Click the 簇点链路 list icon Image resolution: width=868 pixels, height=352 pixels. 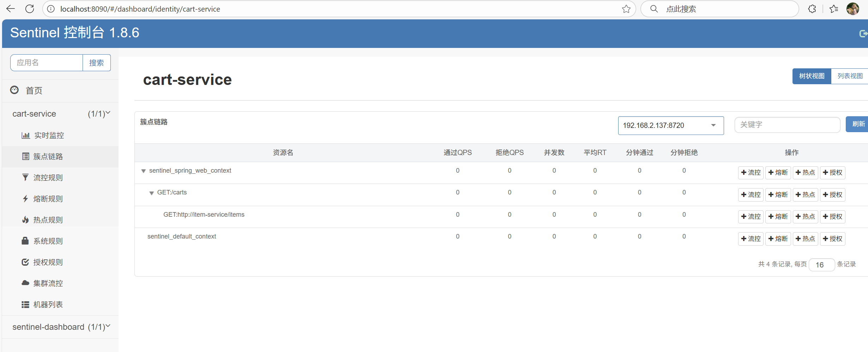click(x=26, y=156)
